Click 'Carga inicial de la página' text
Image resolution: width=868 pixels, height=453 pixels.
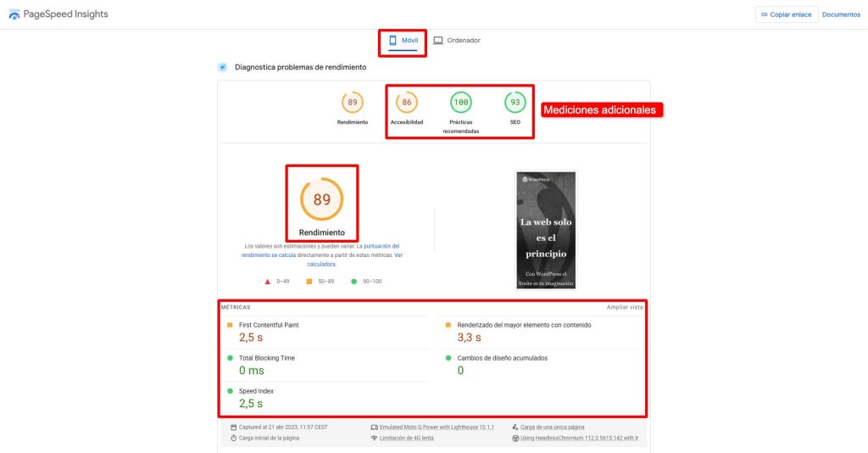[x=269, y=438]
